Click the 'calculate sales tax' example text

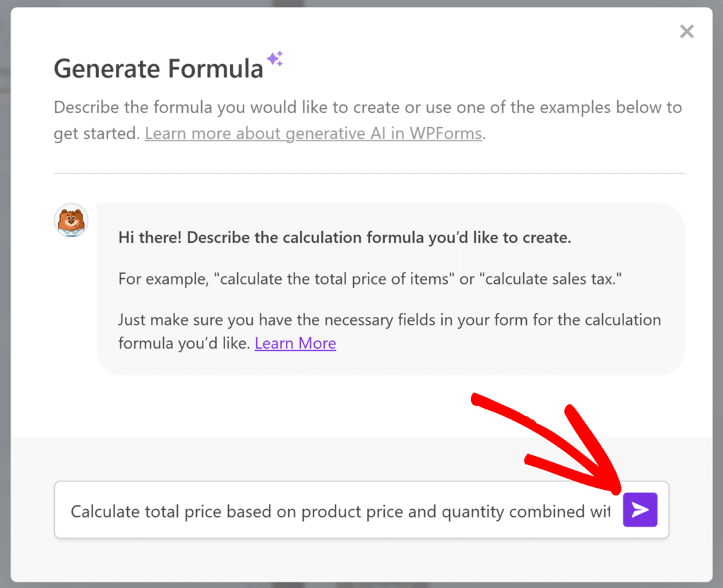(x=551, y=279)
